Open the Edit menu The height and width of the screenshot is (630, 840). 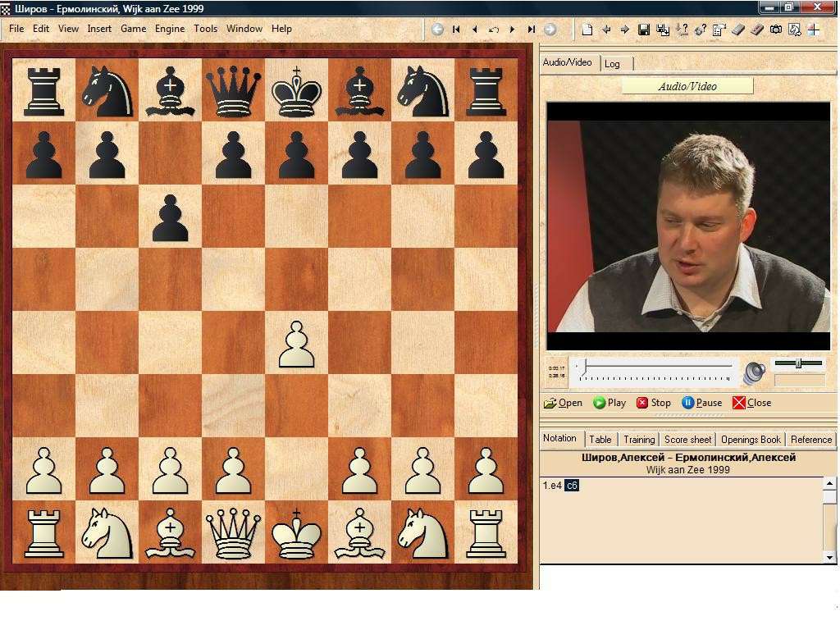pyautogui.click(x=41, y=29)
